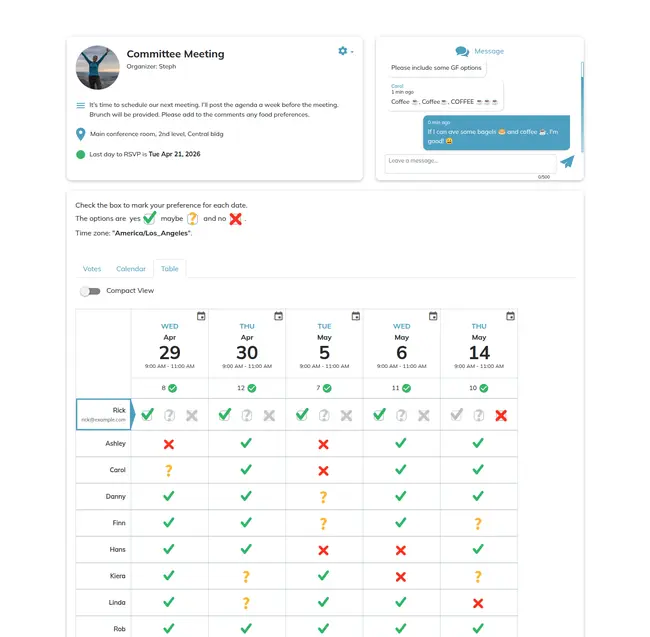Click calendar icon for Wed May 6

[433, 316]
